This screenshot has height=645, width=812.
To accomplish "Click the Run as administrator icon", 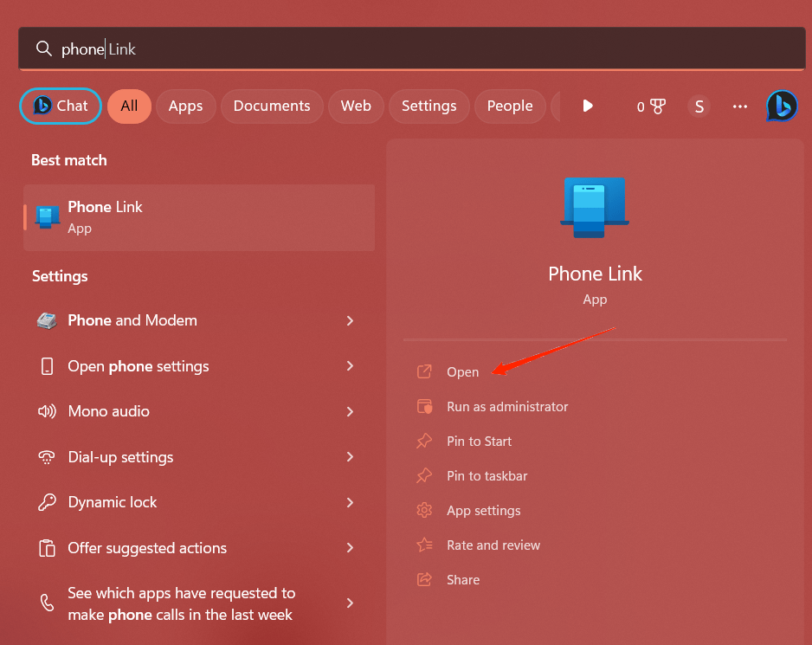I will pyautogui.click(x=425, y=406).
